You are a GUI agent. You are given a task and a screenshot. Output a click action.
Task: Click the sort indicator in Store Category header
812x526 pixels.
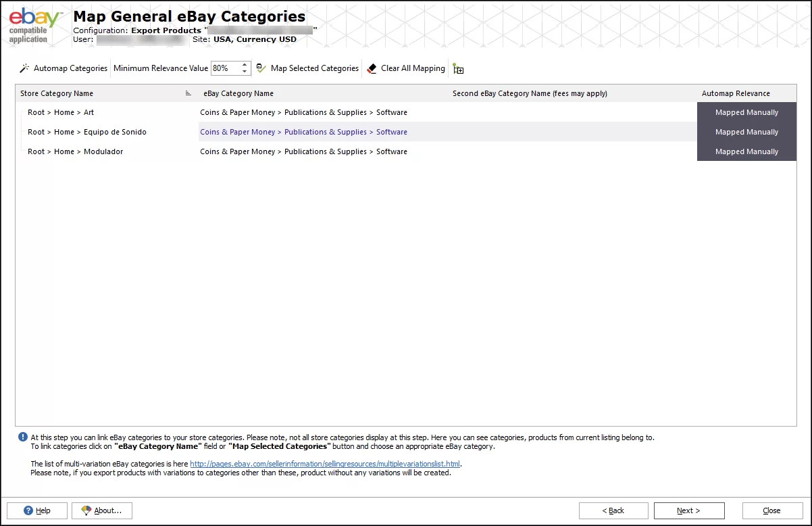click(188, 93)
